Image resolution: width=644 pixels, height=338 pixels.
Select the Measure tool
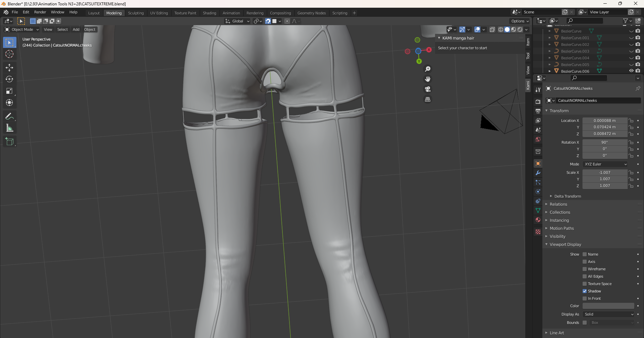pyautogui.click(x=9, y=128)
